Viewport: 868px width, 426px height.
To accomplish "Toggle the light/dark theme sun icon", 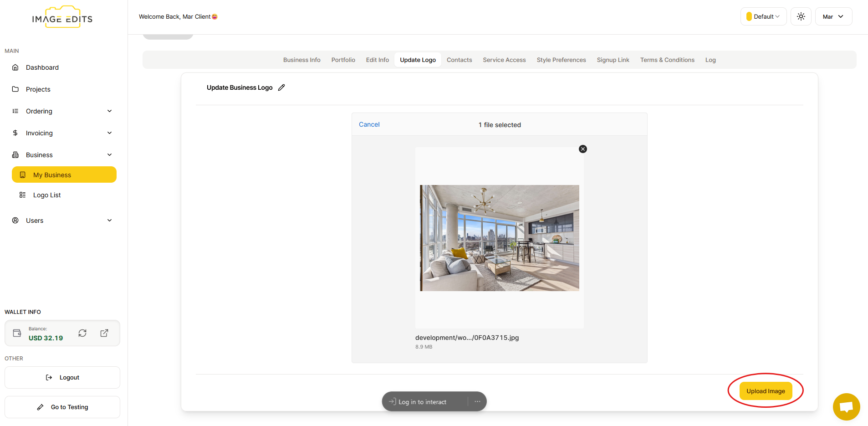I will tap(801, 16).
